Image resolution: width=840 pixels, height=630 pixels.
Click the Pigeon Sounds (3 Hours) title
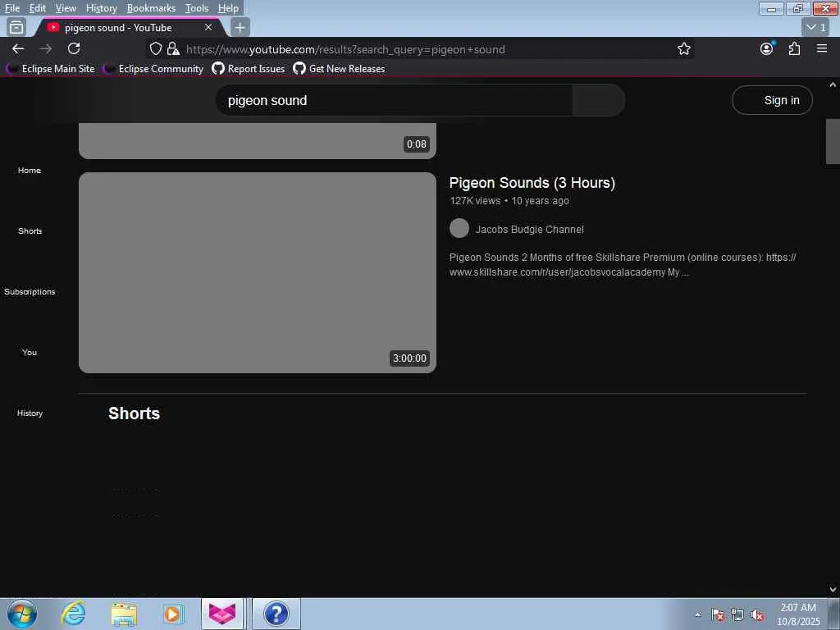pos(532,183)
